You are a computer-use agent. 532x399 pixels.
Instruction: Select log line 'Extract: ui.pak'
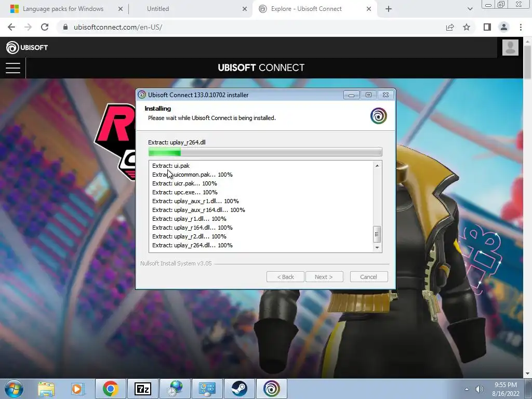click(170, 166)
